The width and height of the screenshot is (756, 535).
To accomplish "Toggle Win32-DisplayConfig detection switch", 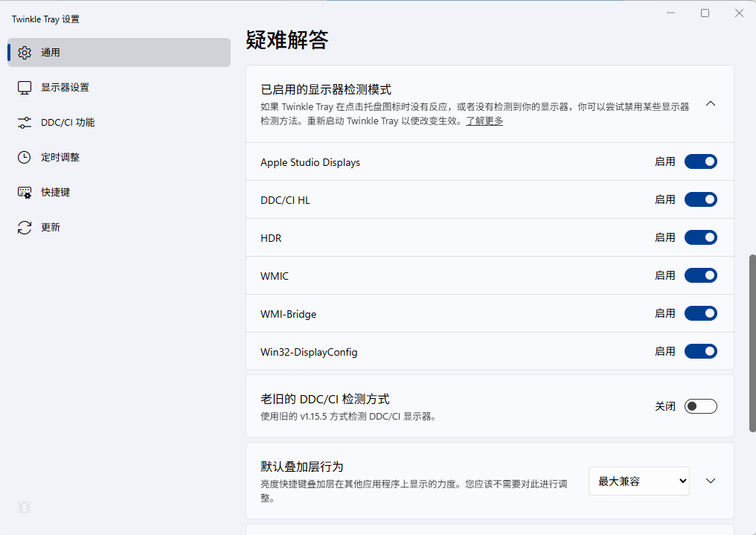I will 700,351.
